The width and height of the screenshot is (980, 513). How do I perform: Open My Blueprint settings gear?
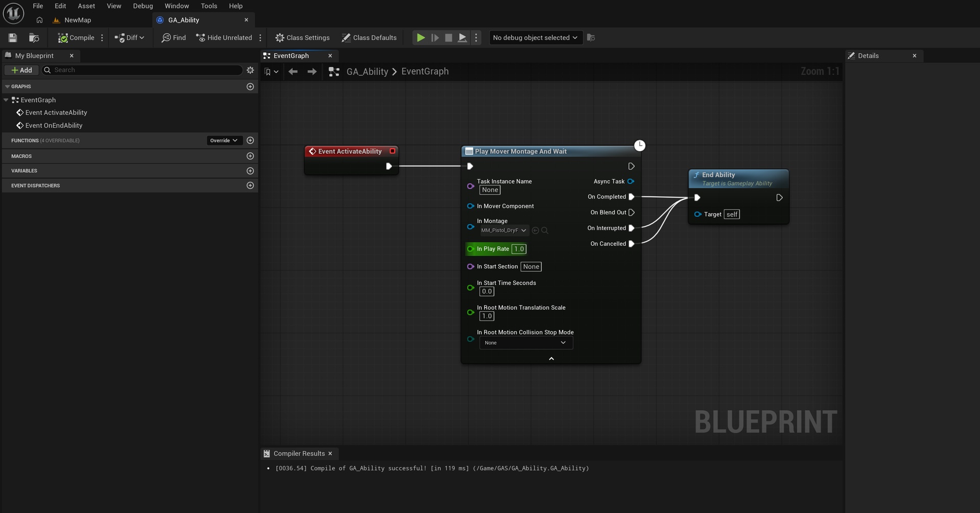coord(250,70)
